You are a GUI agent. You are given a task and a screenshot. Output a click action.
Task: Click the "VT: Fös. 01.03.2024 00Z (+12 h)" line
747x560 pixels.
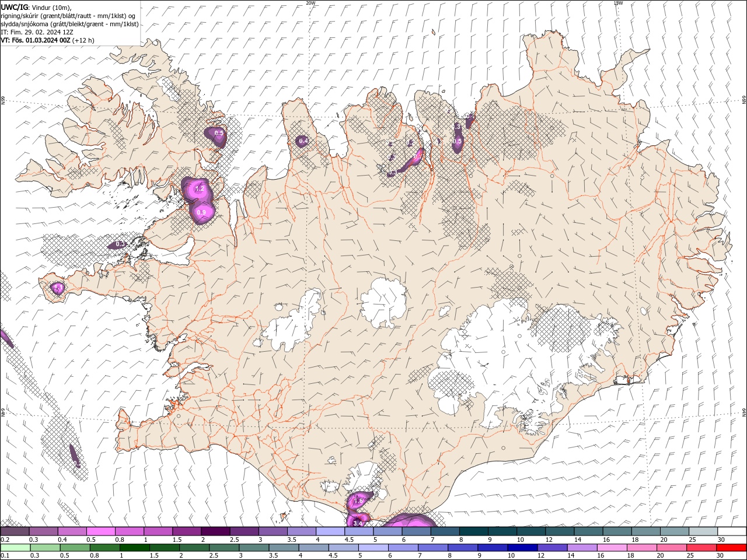coord(47,40)
